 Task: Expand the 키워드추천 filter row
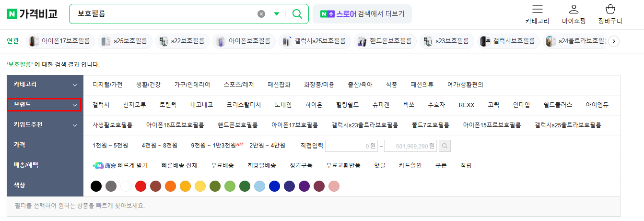74,125
